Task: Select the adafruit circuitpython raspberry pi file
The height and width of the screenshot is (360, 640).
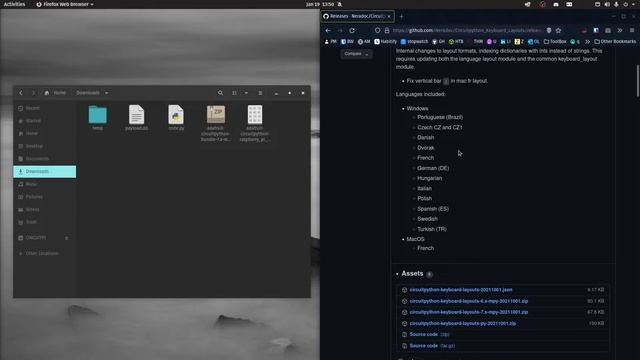Action: tap(255, 123)
